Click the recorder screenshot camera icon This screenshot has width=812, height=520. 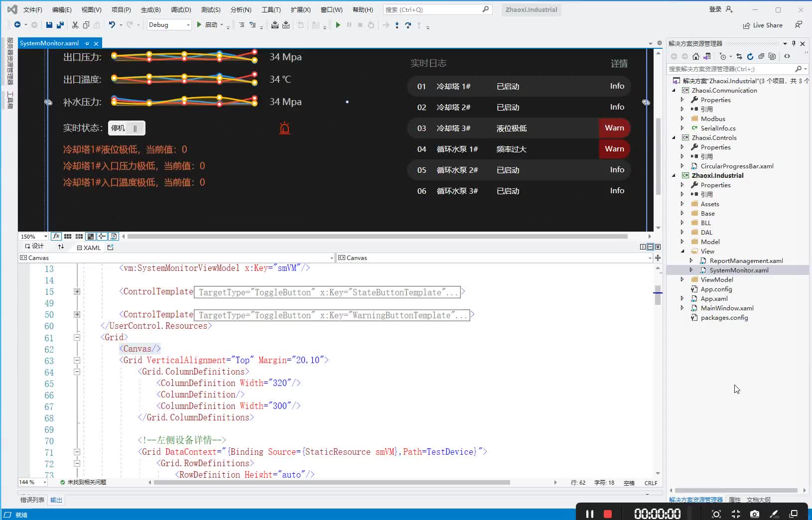pos(755,514)
